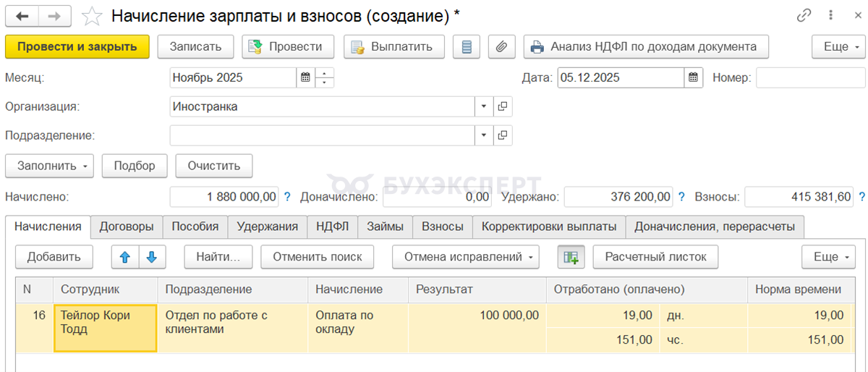Click the paperclip attached files icon
868x372 pixels.
tap(501, 47)
